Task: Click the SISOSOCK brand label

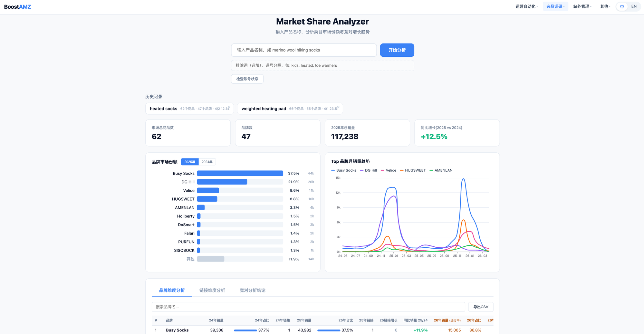Action: pyautogui.click(x=184, y=250)
